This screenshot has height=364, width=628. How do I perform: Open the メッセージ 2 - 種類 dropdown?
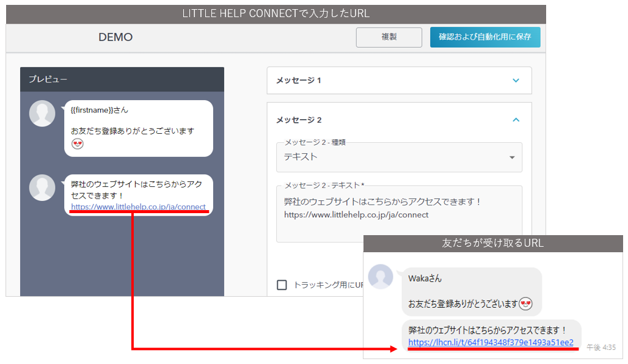tap(400, 157)
